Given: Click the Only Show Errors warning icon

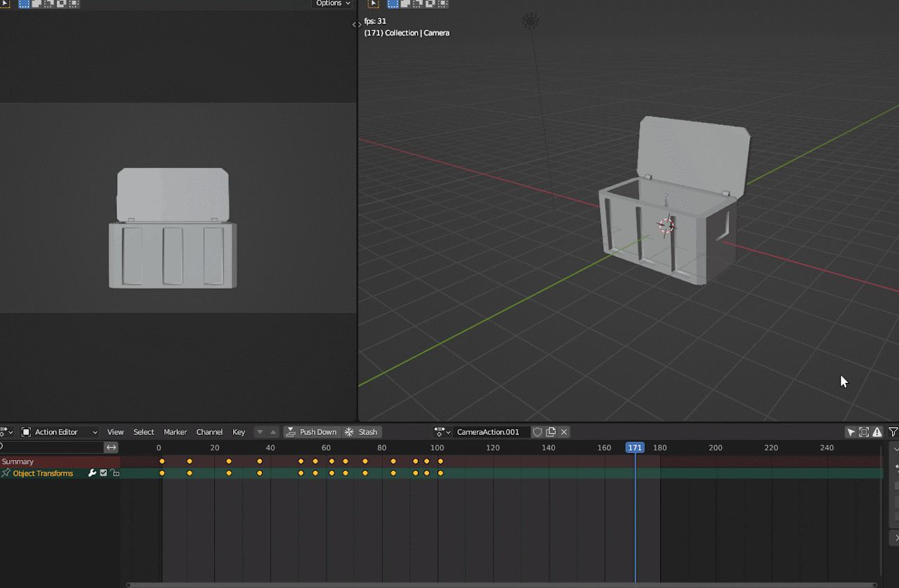Looking at the screenshot, I should tap(877, 432).
